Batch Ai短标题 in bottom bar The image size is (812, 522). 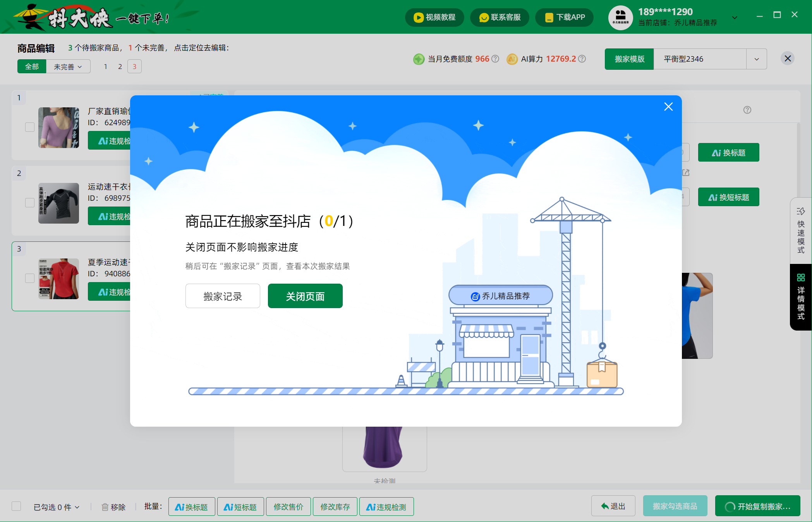point(240,506)
